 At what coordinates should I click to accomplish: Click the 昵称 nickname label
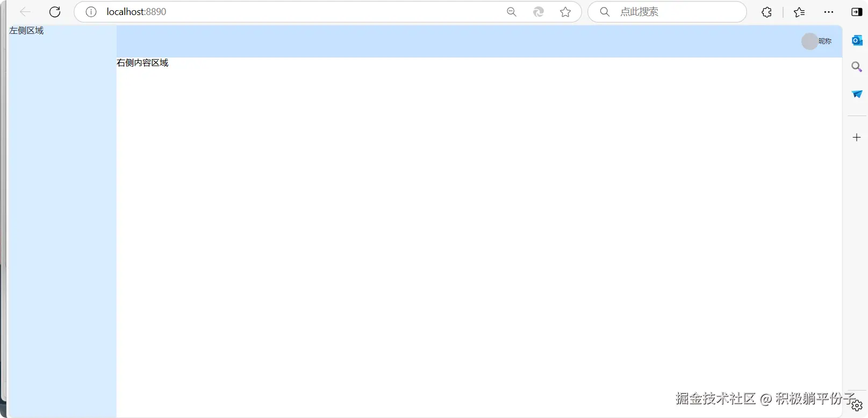click(825, 41)
